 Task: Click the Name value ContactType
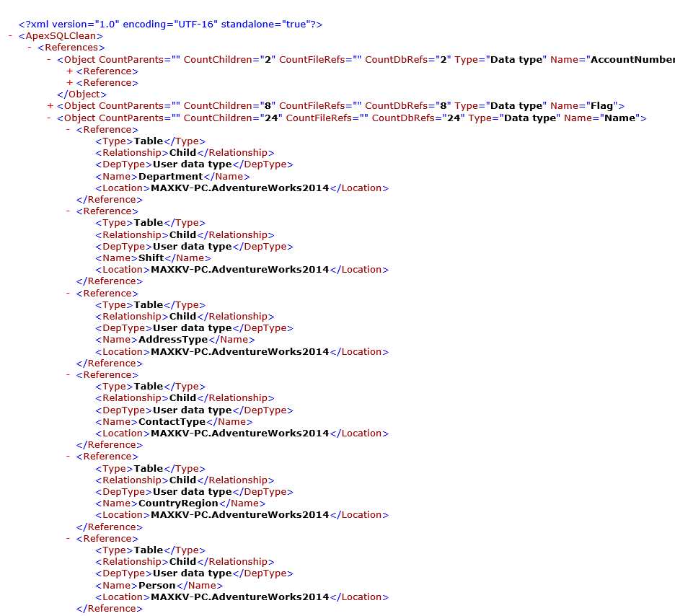tap(172, 422)
